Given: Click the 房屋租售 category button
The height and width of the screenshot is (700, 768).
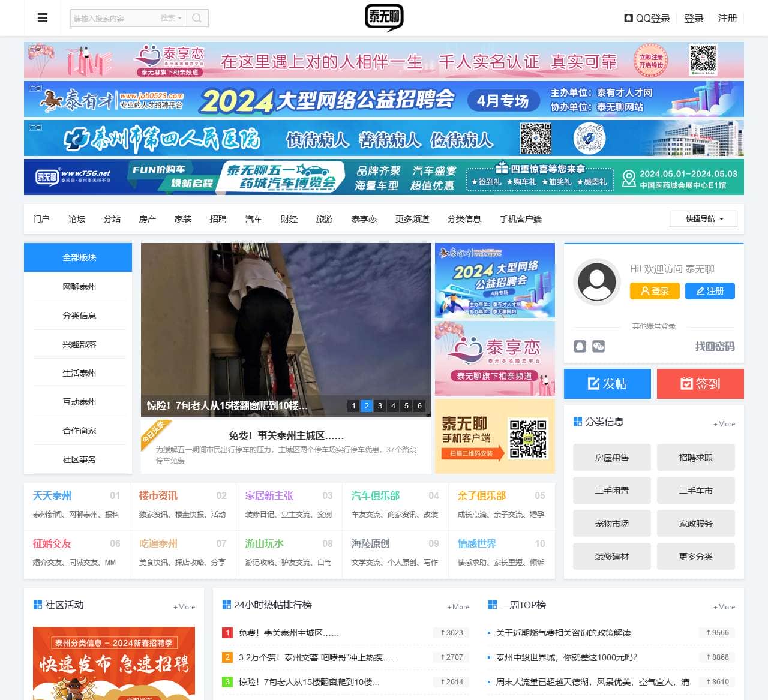Looking at the screenshot, I should tap(612, 457).
